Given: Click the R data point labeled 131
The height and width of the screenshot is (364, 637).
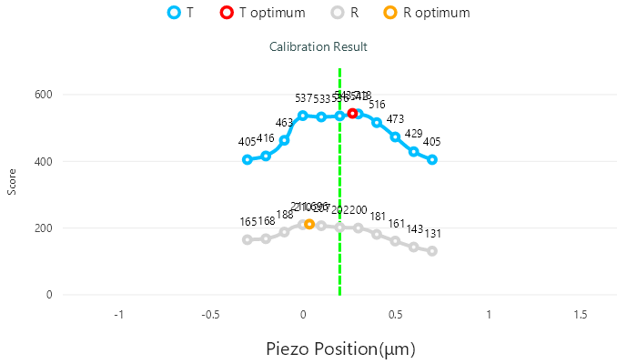Looking at the screenshot, I should 432,251.
